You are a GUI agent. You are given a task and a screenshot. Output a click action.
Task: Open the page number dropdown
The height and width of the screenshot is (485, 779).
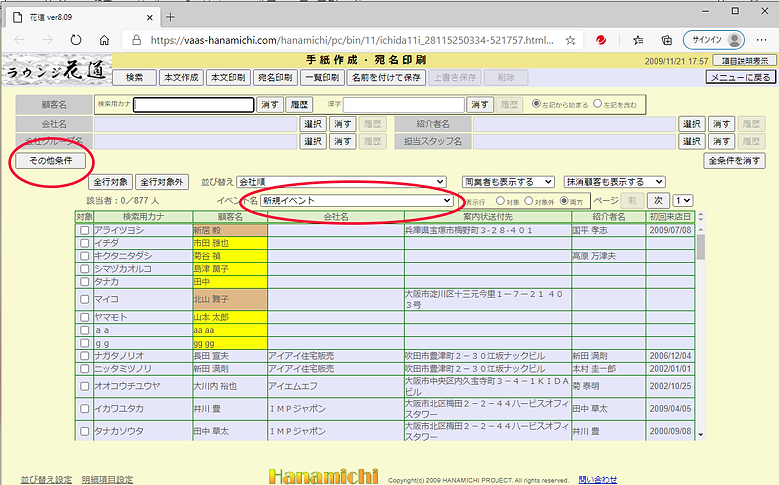point(683,200)
